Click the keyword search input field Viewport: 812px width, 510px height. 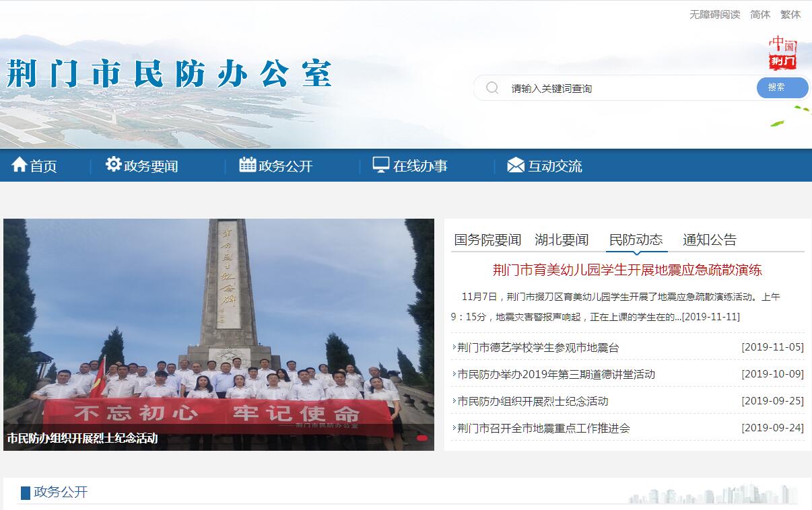[630, 88]
